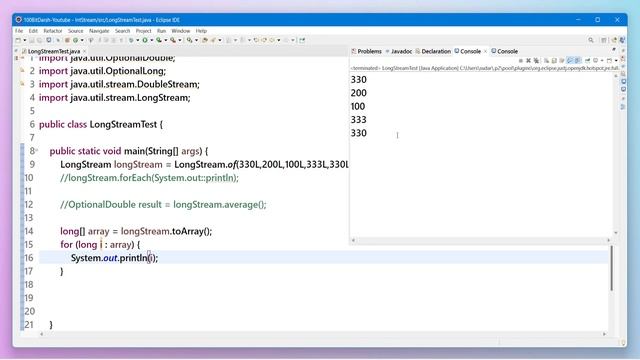Click the Open Console icon
The image size is (640, 360).
610,60
